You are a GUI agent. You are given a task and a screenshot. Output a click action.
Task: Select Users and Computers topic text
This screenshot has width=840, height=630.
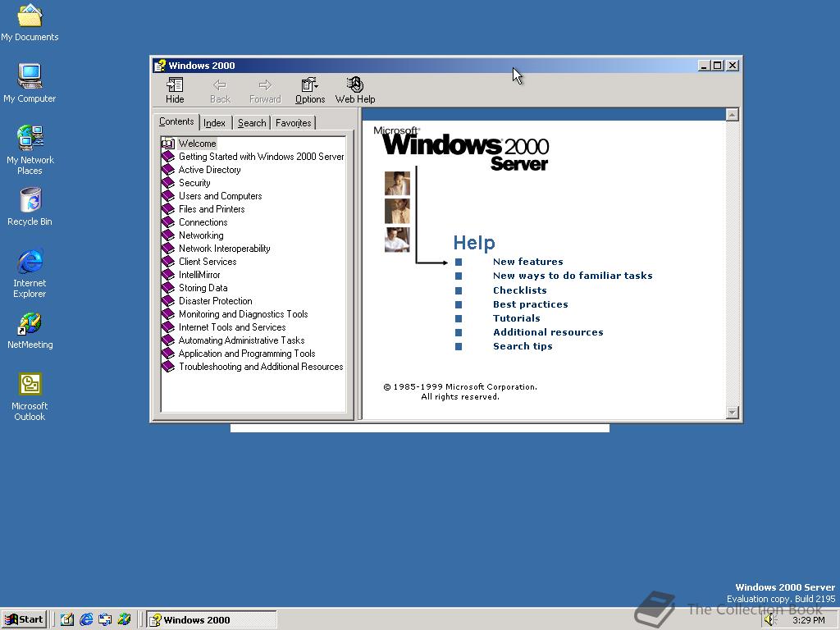click(x=220, y=196)
